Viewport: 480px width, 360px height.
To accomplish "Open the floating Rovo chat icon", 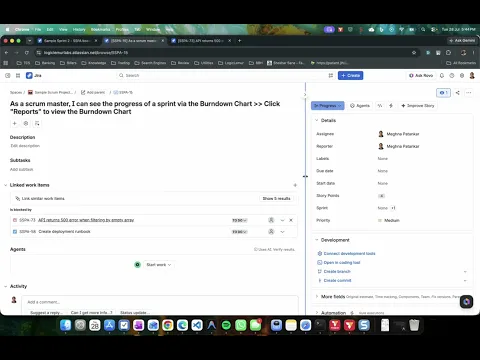I will (466, 301).
